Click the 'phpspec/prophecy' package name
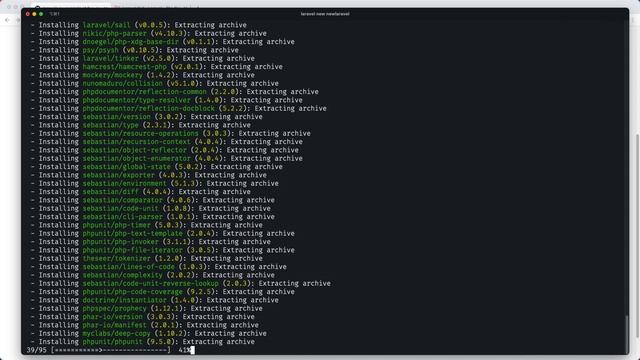The height and width of the screenshot is (360, 640). pyautogui.click(x=114, y=308)
